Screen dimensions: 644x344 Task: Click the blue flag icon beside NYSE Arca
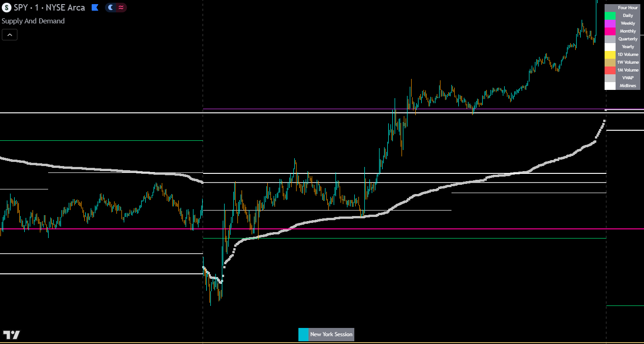95,7
